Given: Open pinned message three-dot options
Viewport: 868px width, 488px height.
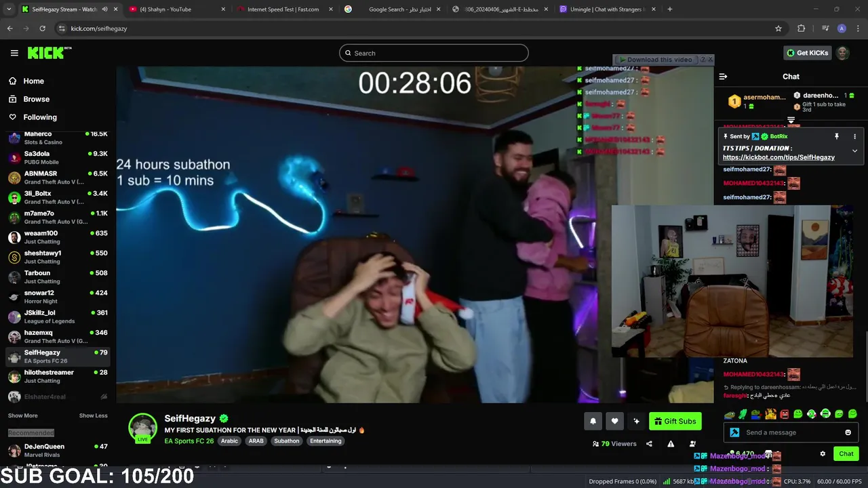Looking at the screenshot, I should [x=854, y=136].
